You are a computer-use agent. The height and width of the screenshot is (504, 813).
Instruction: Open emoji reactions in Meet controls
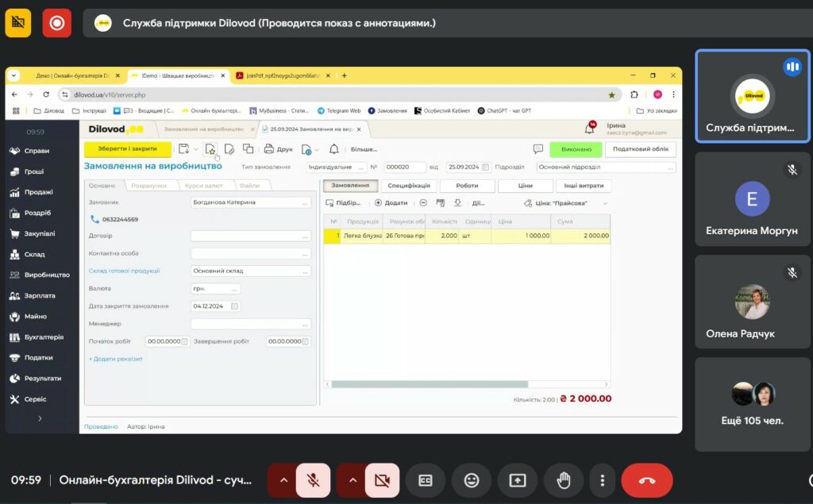click(x=472, y=481)
